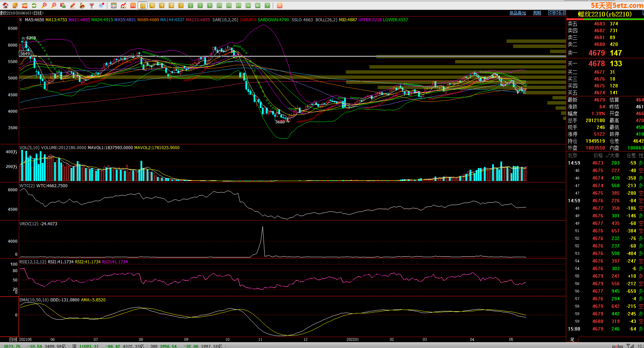Zoom out with the minus magnifier
644x348 pixels.
click(53, 5)
